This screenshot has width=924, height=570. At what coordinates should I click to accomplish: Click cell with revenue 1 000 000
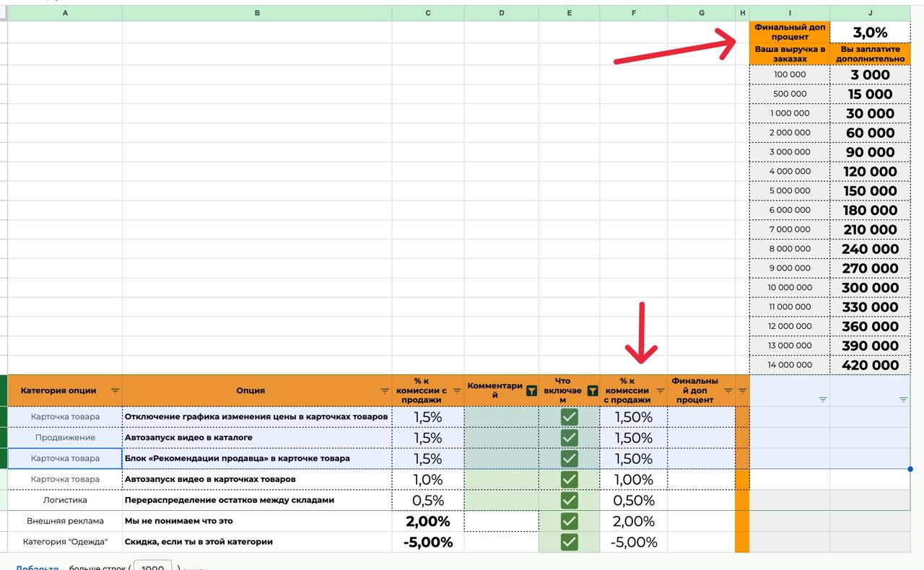pyautogui.click(x=790, y=113)
